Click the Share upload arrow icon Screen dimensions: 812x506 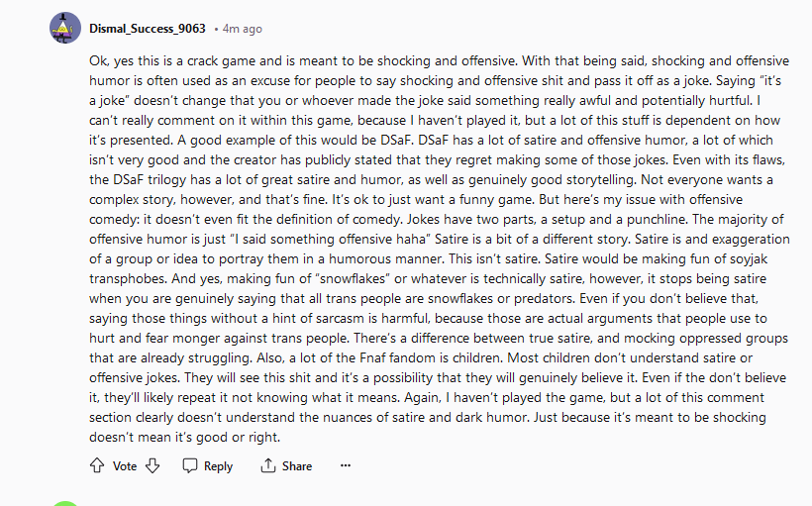(267, 465)
